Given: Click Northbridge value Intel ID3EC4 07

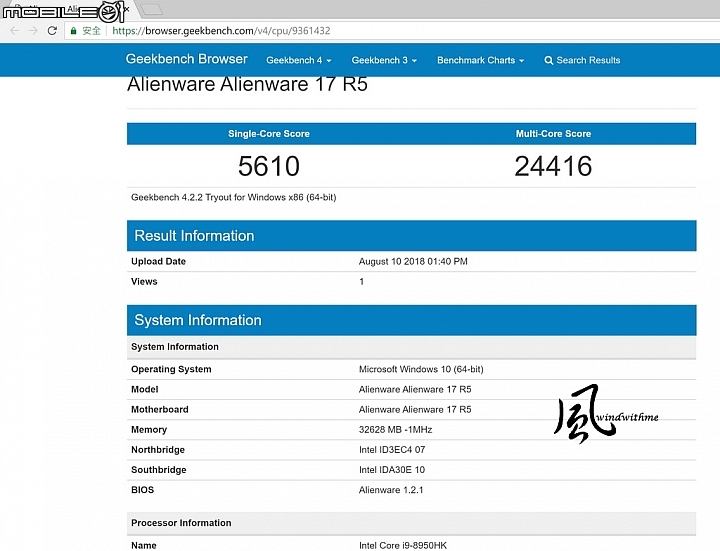Looking at the screenshot, I should [x=392, y=450].
